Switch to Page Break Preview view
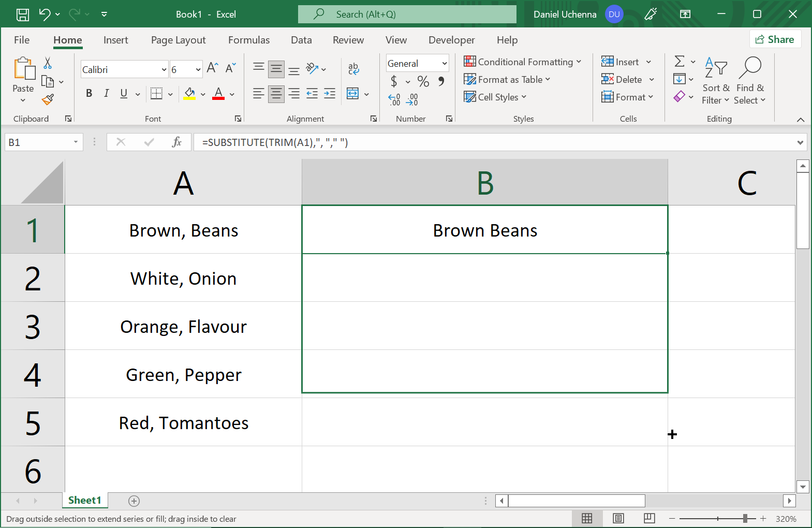This screenshot has height=528, width=812. [649, 518]
